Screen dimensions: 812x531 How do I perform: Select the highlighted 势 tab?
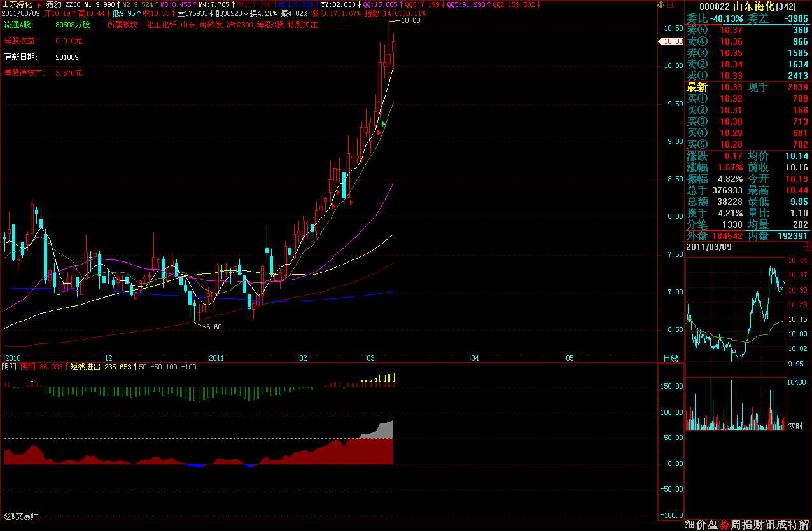coord(724,525)
